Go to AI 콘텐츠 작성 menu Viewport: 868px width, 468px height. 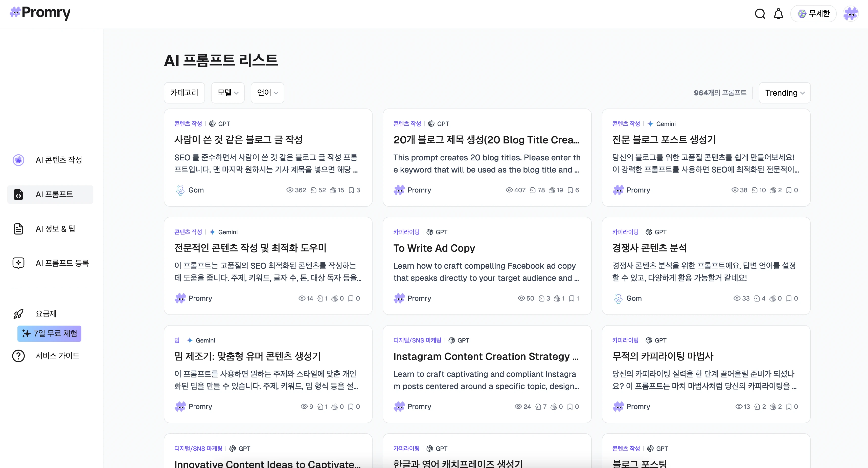59,160
